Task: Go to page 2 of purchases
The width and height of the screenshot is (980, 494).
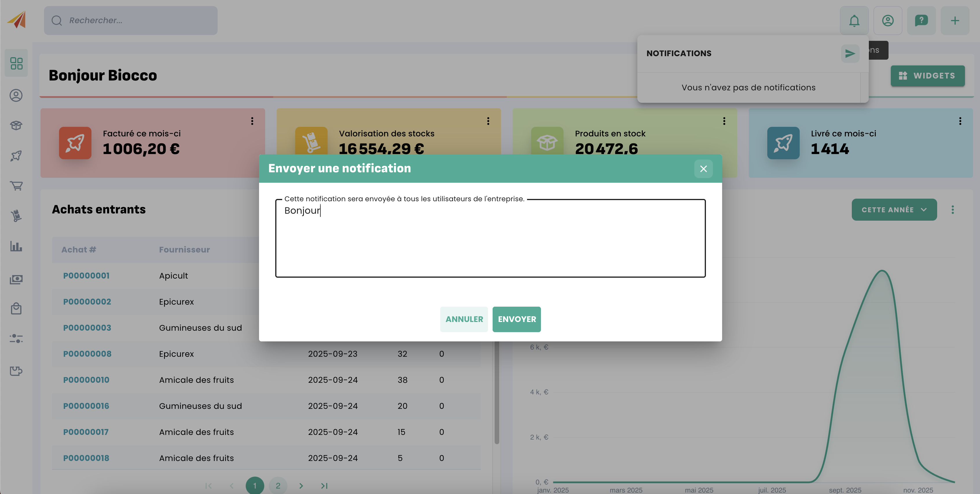Action: coord(278,486)
